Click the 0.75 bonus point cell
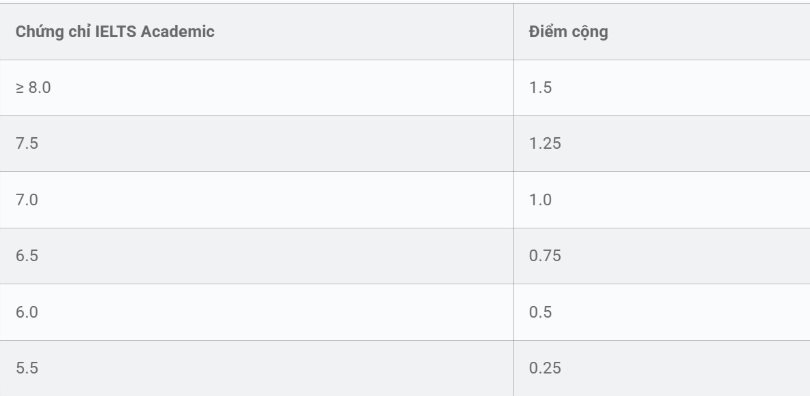 click(x=662, y=256)
